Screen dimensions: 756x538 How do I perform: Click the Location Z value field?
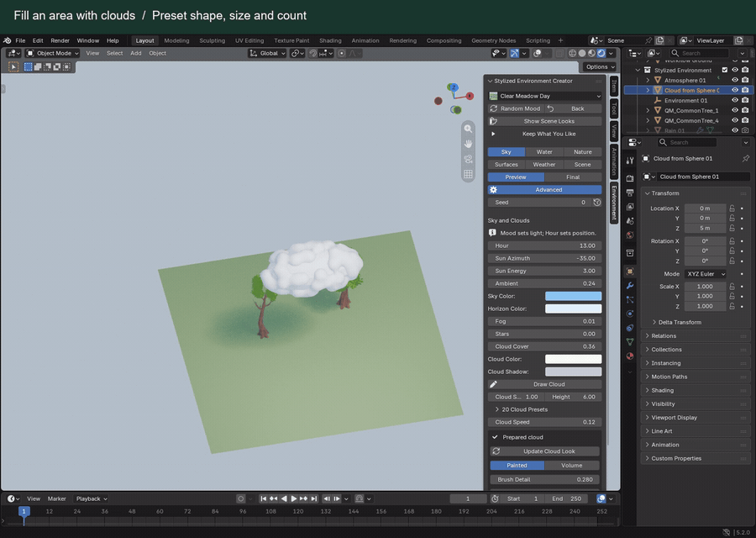pos(705,228)
